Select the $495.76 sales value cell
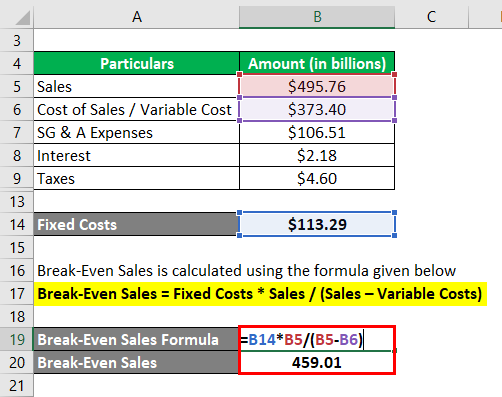This screenshot has height=397, width=502. pos(317,86)
